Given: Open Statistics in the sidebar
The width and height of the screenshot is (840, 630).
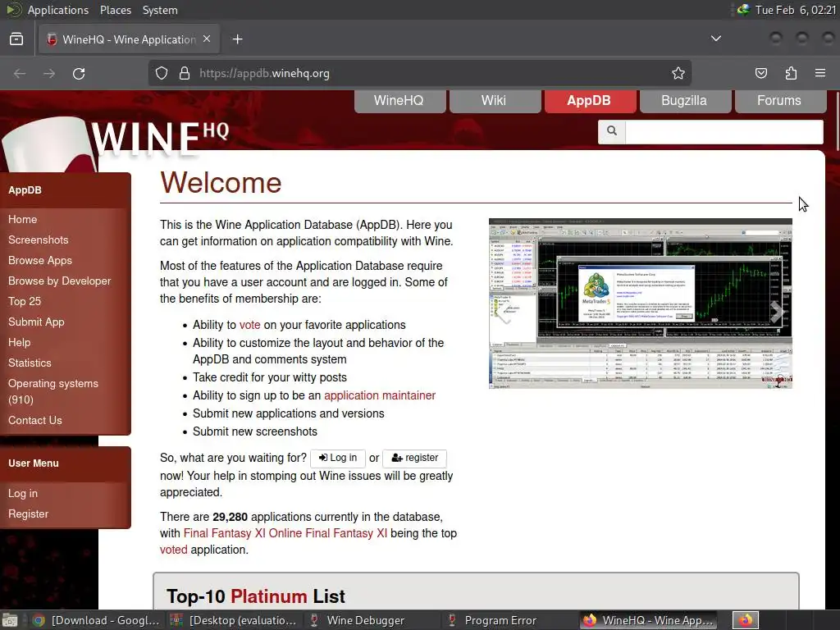Looking at the screenshot, I should (x=30, y=363).
